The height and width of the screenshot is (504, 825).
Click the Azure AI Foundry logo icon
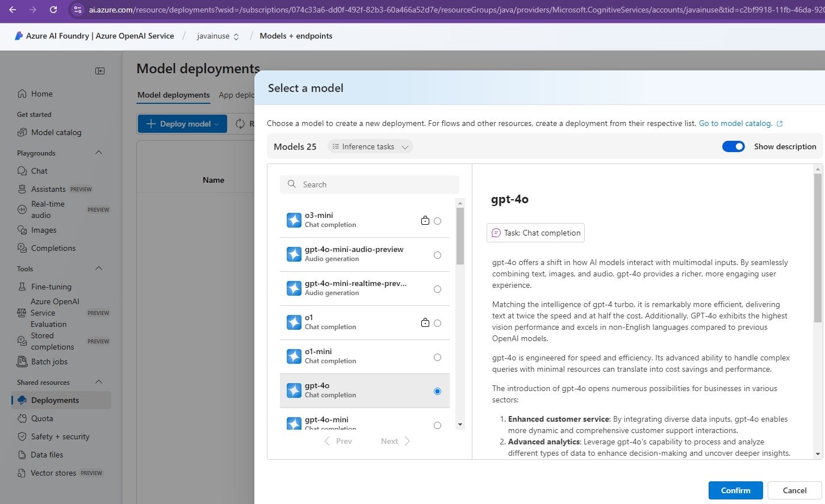point(19,36)
